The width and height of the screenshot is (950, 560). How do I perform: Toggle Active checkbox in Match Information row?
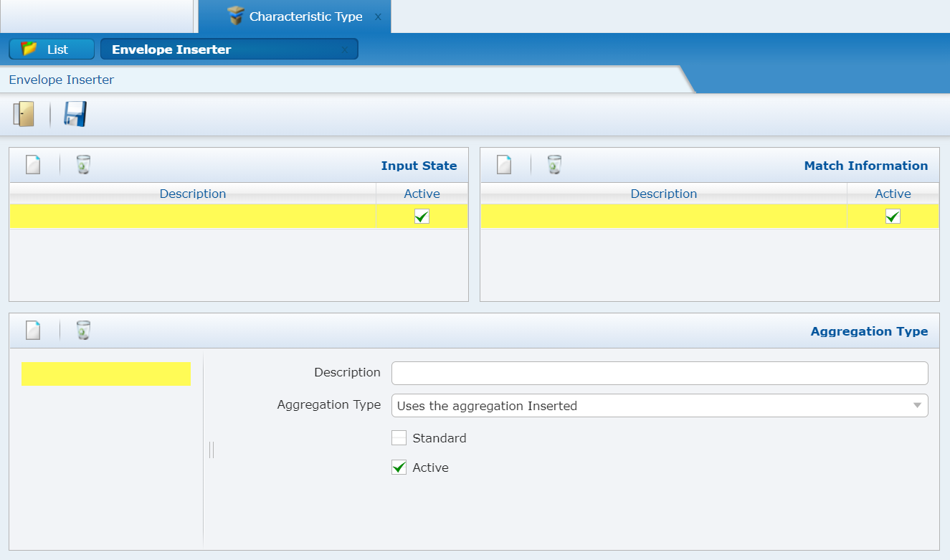(x=893, y=217)
